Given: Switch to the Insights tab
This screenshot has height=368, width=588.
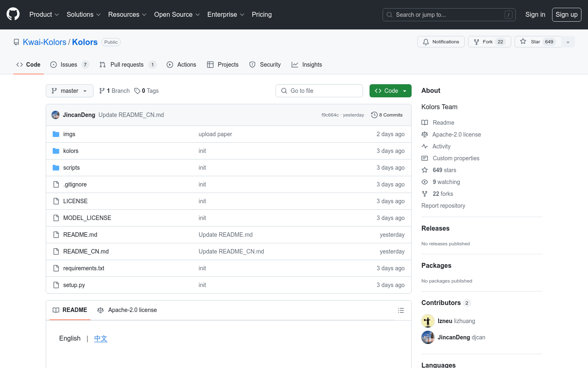Looking at the screenshot, I should pos(307,65).
